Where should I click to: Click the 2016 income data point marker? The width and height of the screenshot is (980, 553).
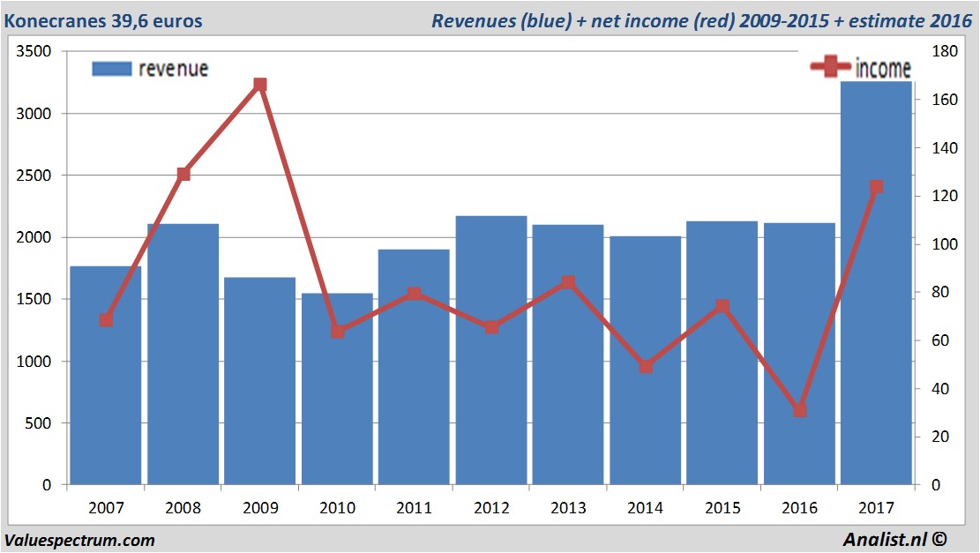tap(799, 410)
